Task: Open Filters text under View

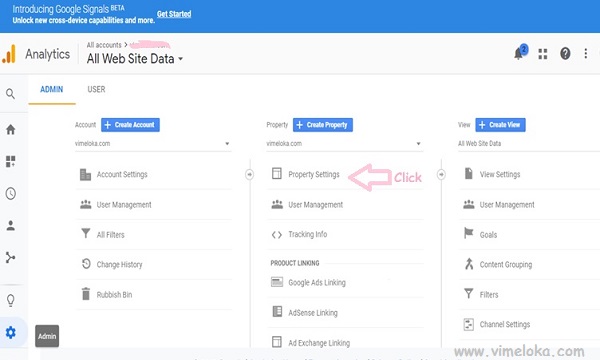Action: pos(489,295)
